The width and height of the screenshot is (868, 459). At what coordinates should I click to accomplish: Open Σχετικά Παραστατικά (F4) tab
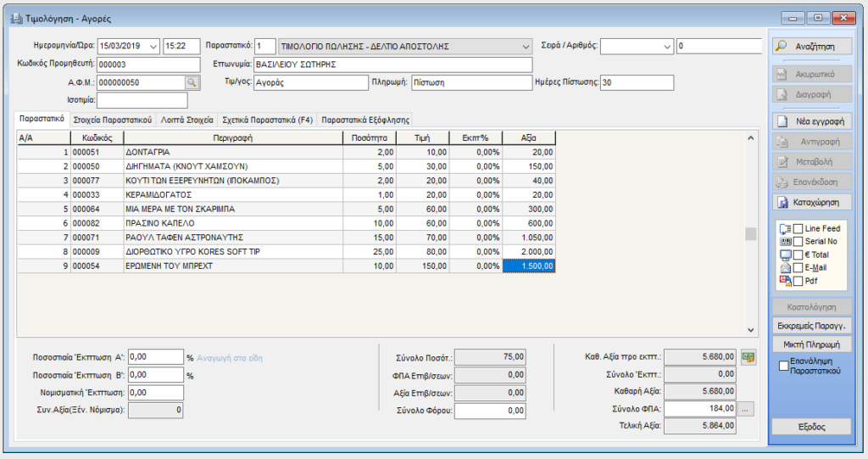[267, 120]
